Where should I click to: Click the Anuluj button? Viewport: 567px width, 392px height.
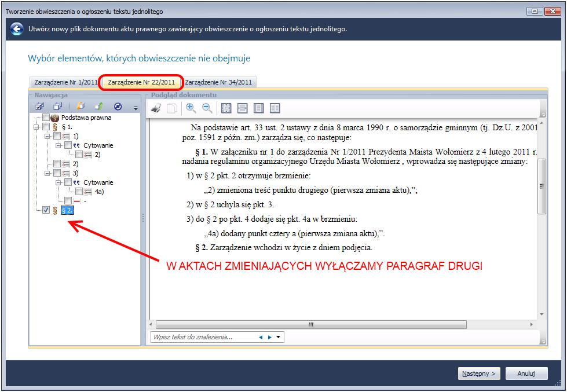(x=526, y=373)
